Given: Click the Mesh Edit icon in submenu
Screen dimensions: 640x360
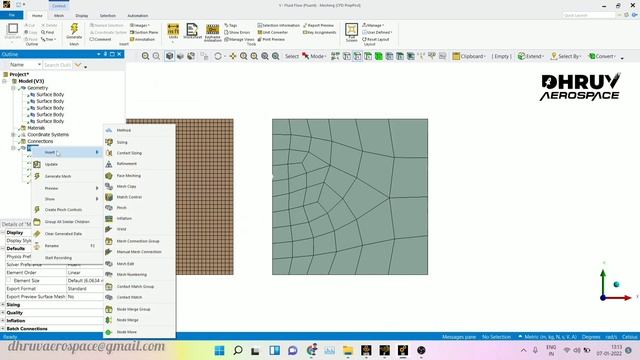Looking at the screenshot, I should 109,264.
